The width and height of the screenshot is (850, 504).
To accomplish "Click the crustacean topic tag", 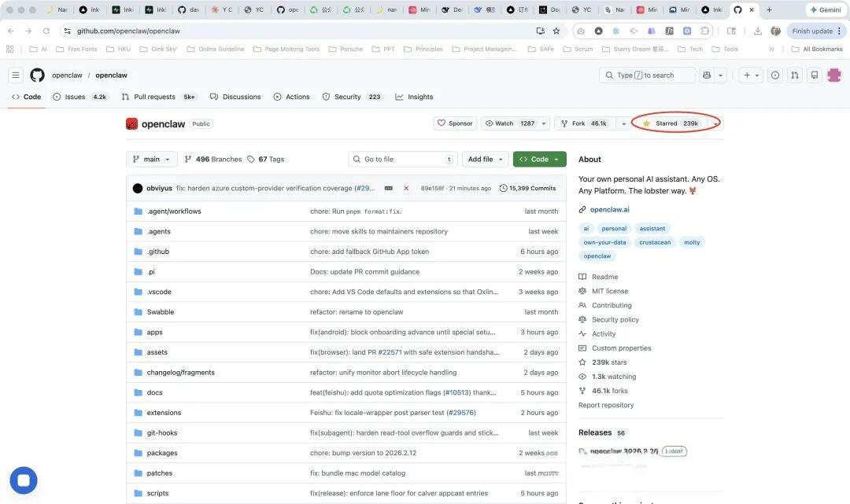I will tap(655, 242).
